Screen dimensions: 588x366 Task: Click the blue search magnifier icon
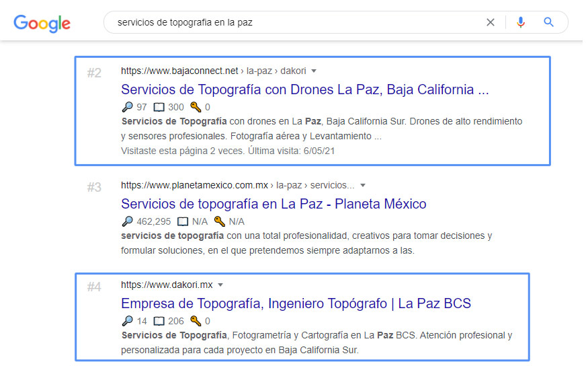click(548, 22)
